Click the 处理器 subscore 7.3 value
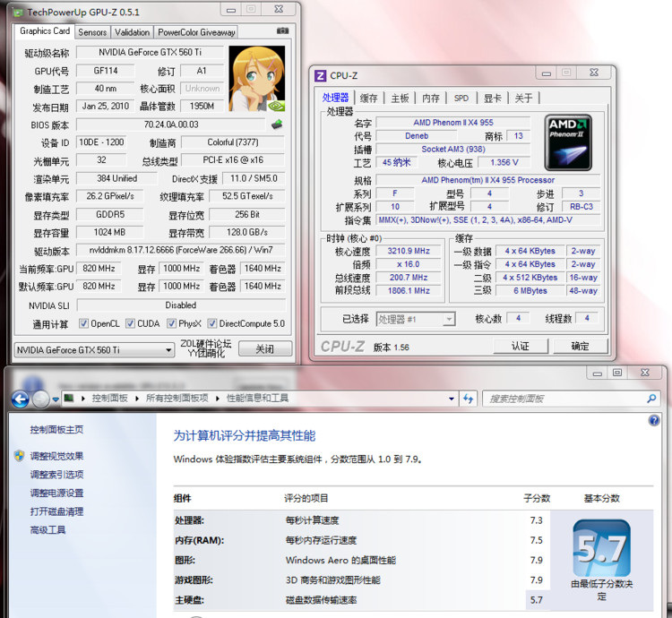 pyautogui.click(x=537, y=520)
